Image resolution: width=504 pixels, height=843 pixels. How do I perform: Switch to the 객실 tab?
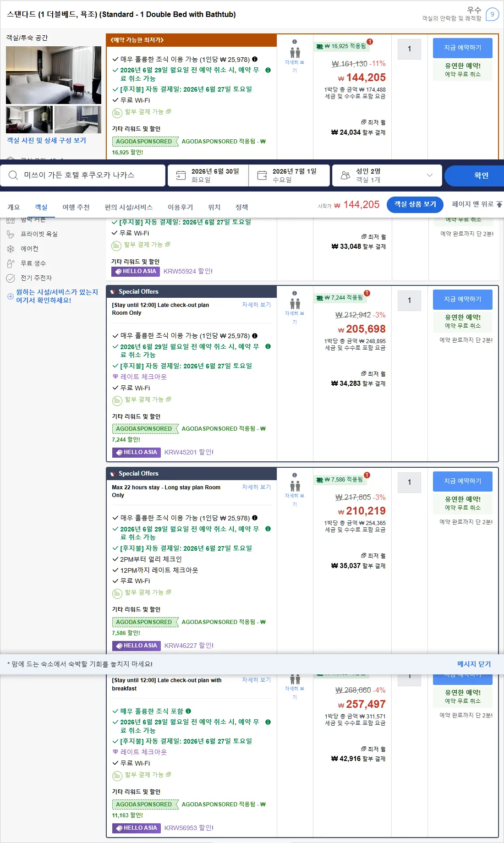point(41,207)
